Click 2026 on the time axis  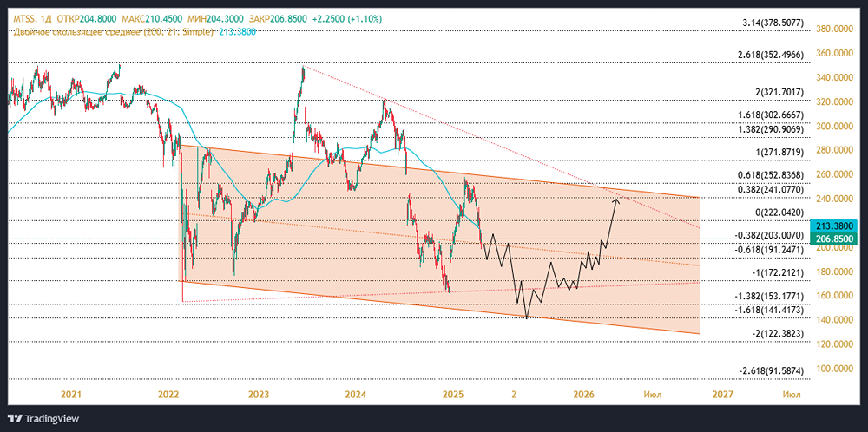click(582, 394)
